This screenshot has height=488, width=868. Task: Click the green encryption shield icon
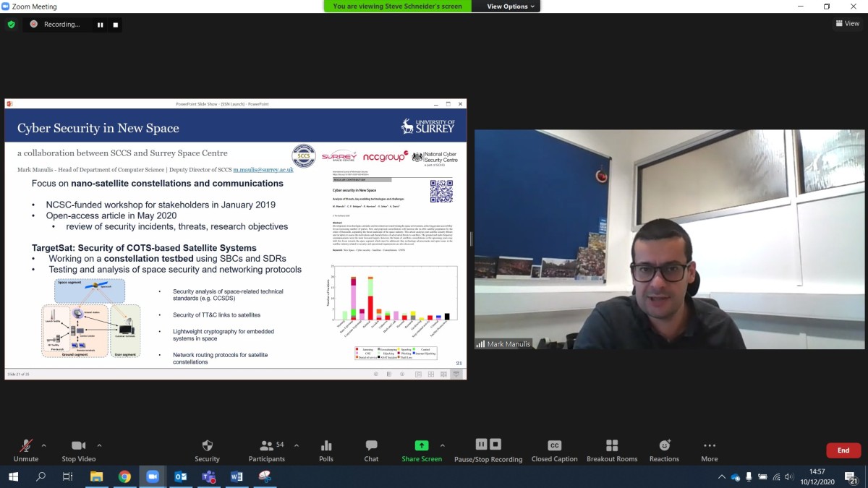pyautogui.click(x=11, y=25)
